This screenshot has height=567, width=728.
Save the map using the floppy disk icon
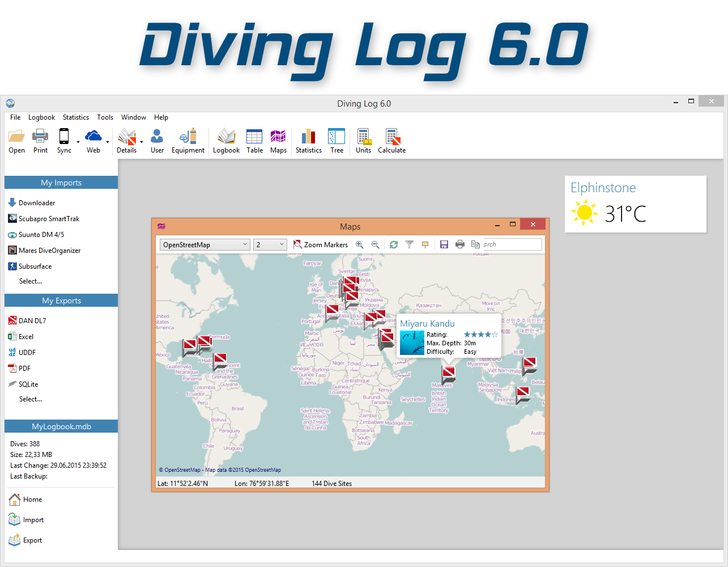444,244
